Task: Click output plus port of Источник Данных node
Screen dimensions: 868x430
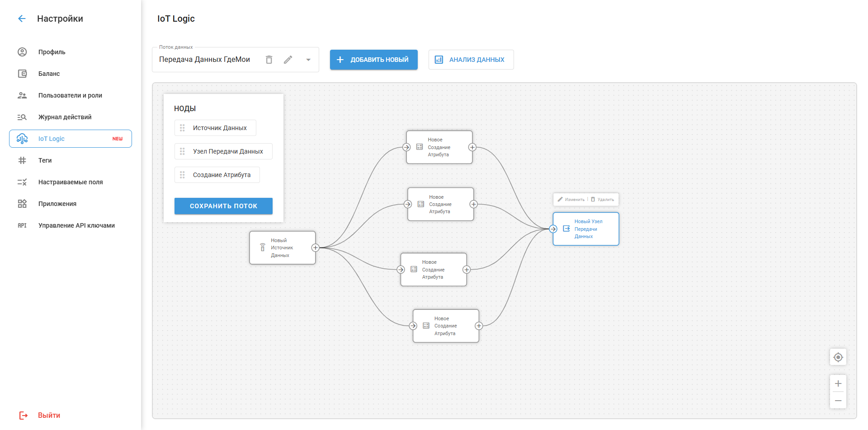Action: coord(316,248)
